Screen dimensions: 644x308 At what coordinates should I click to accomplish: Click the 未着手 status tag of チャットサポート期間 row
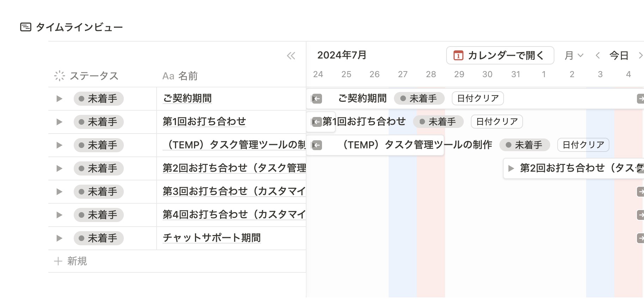pos(99,238)
